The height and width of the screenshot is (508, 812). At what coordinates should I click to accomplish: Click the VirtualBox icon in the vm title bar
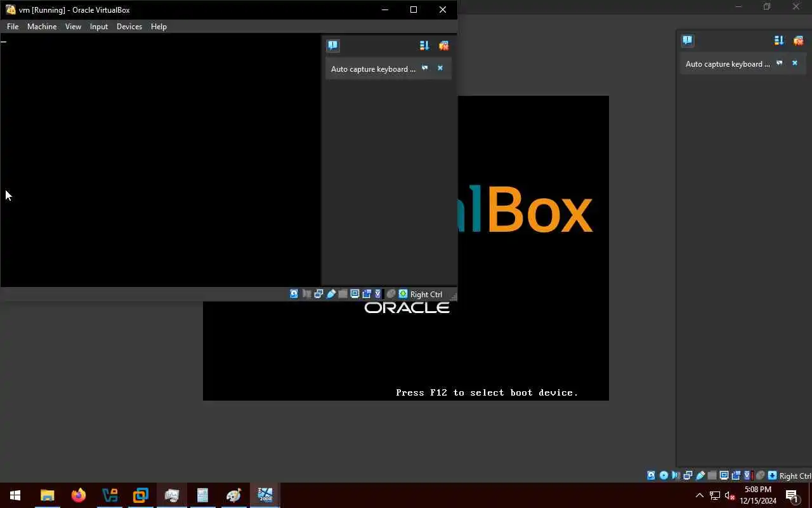(x=10, y=10)
